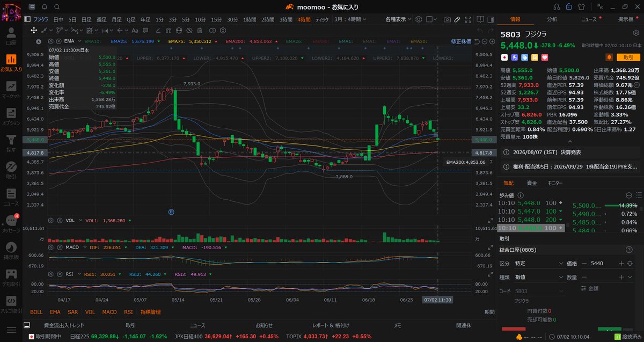This screenshot has width=644, height=342.
Task: Click the chart screenshot camera icon
Action: click(447, 19)
